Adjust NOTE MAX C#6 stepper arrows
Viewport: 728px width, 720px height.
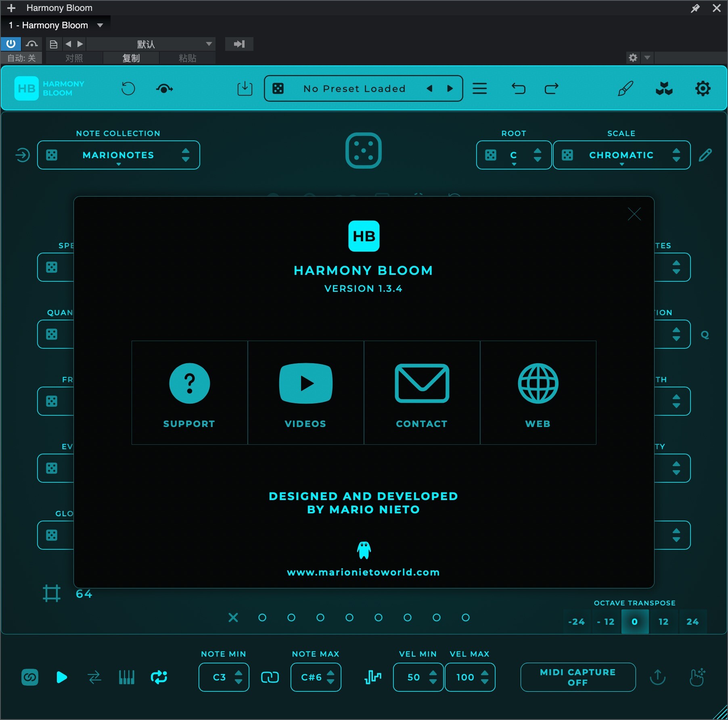tap(331, 677)
